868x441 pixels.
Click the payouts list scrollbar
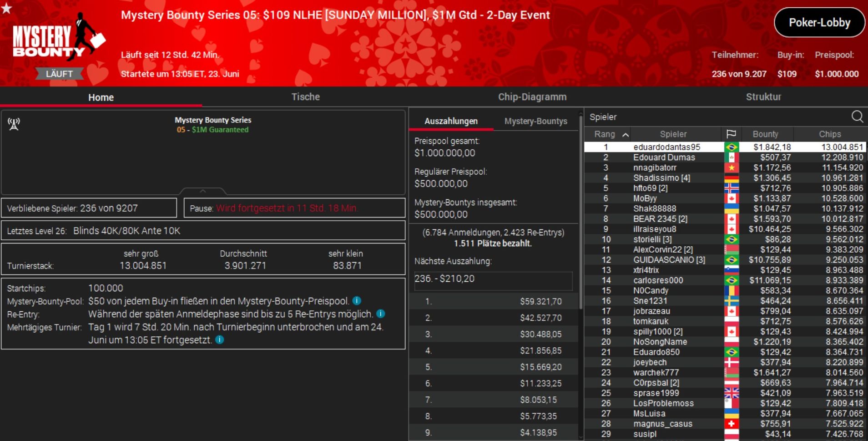[580, 212]
